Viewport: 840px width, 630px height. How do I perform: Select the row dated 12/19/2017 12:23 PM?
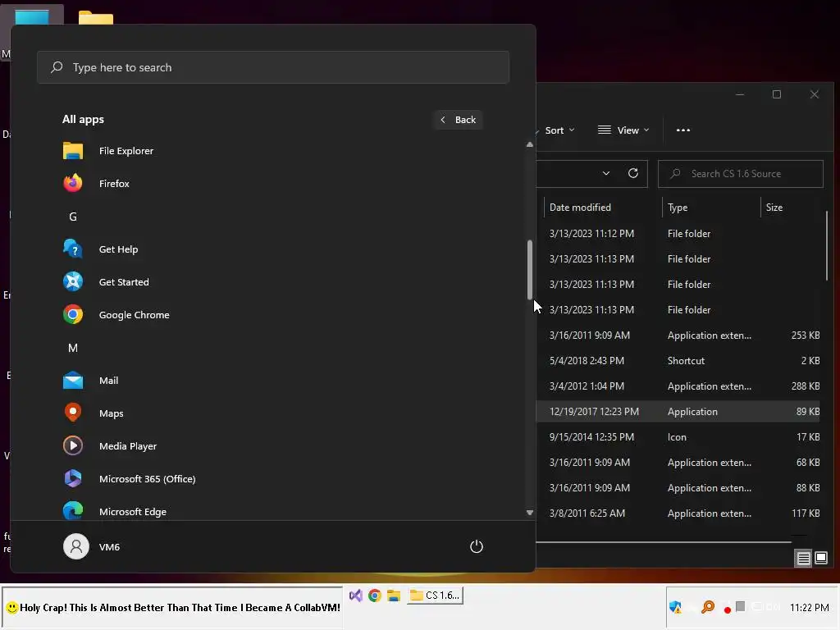coord(678,412)
